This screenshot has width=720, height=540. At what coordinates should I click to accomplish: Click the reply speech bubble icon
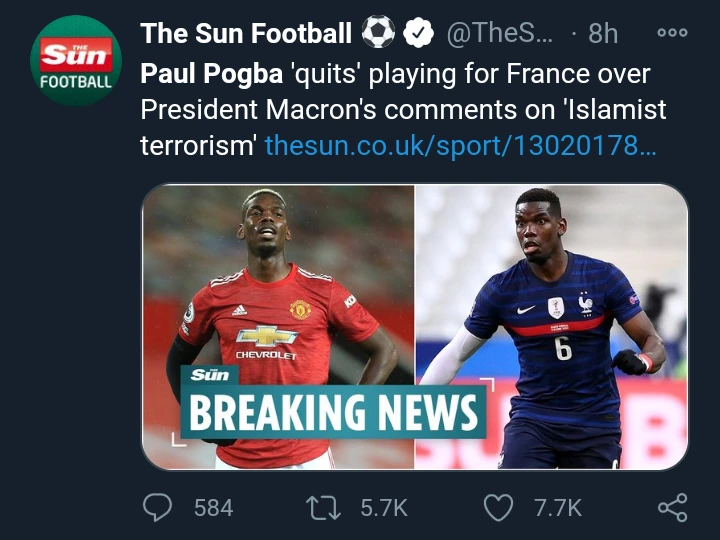pos(157,508)
